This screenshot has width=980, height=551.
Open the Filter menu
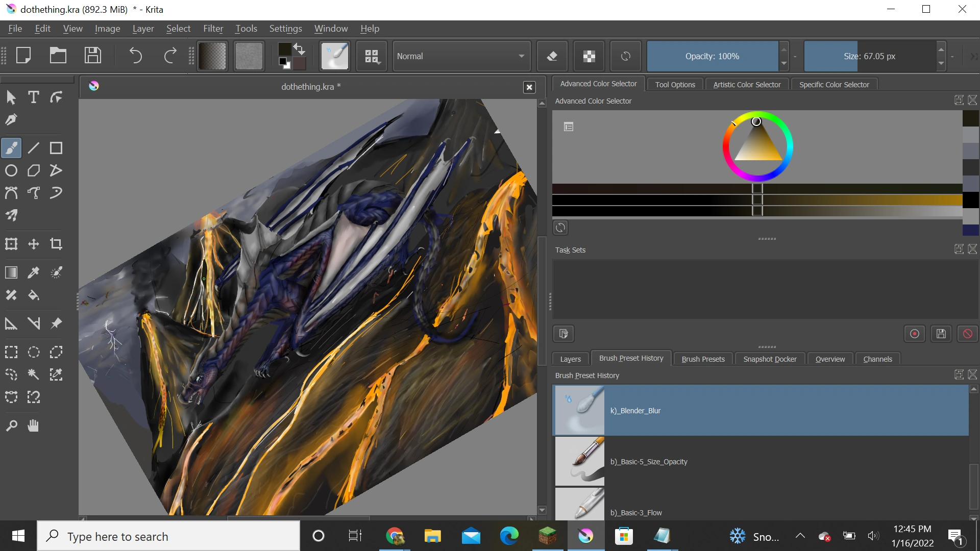(x=213, y=29)
